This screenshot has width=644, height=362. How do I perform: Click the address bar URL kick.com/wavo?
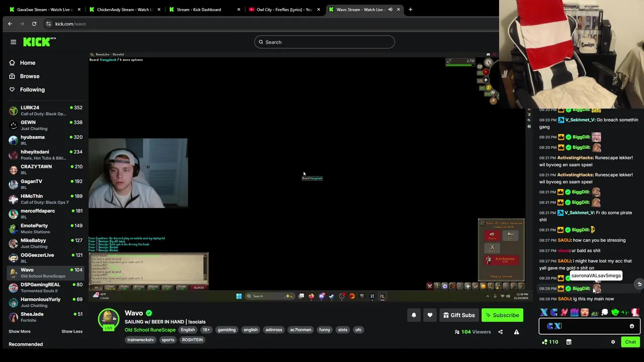(70, 24)
